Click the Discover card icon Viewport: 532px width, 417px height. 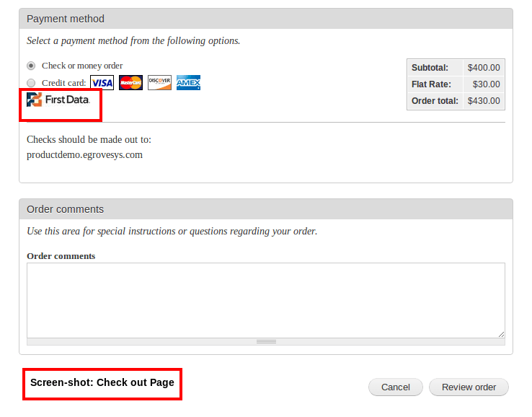pyautogui.click(x=159, y=83)
